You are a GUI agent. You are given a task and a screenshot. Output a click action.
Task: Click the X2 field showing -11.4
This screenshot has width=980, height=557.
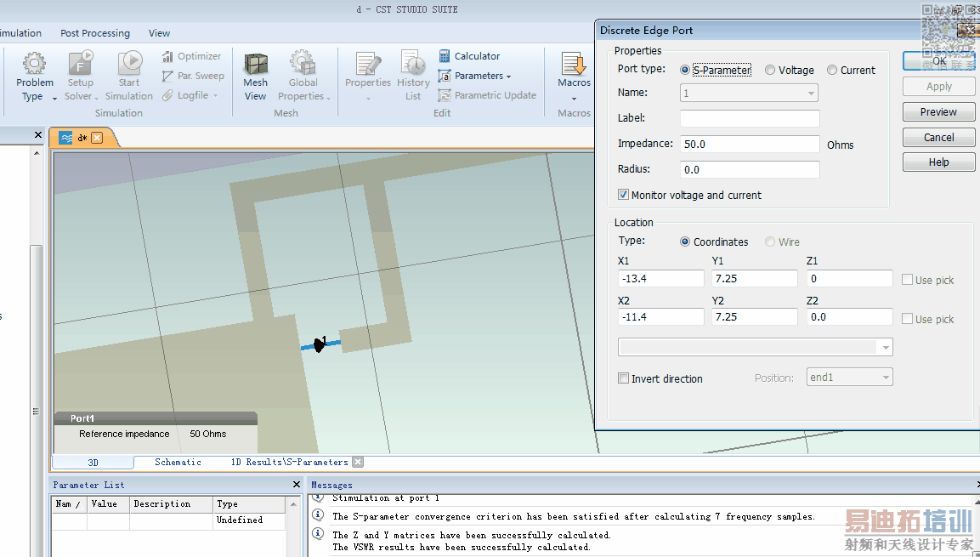click(660, 317)
